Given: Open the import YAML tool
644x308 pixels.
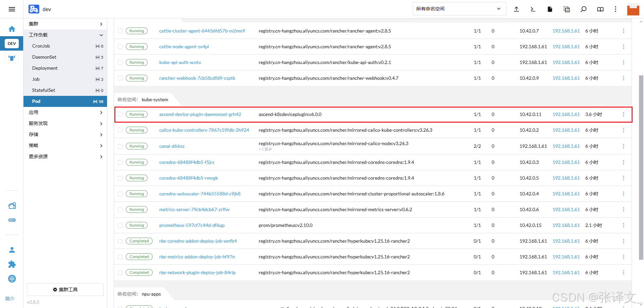Looking at the screenshot, I should [x=517, y=9].
